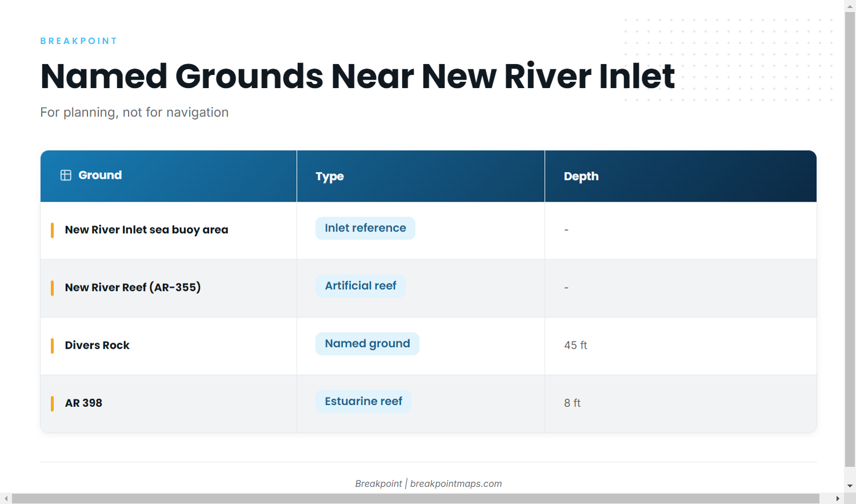Viewport: 856px width, 504px height.
Task: Click the horizontal scrollbar thumb
Action: click(415, 499)
